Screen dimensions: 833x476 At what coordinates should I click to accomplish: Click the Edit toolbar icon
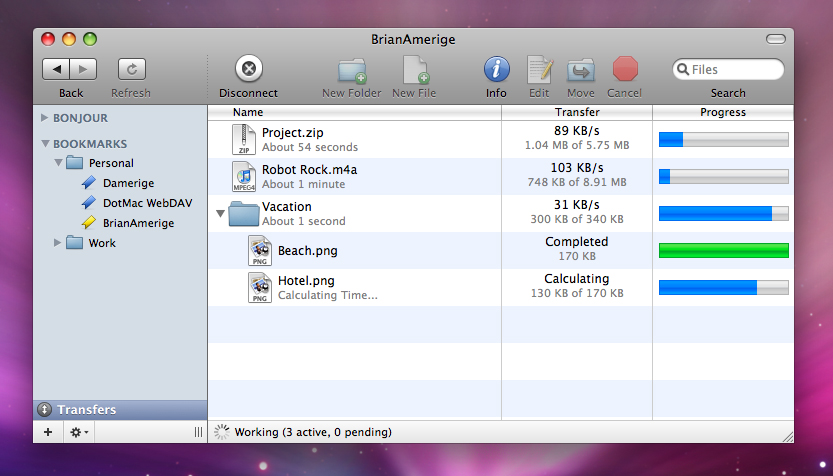540,70
